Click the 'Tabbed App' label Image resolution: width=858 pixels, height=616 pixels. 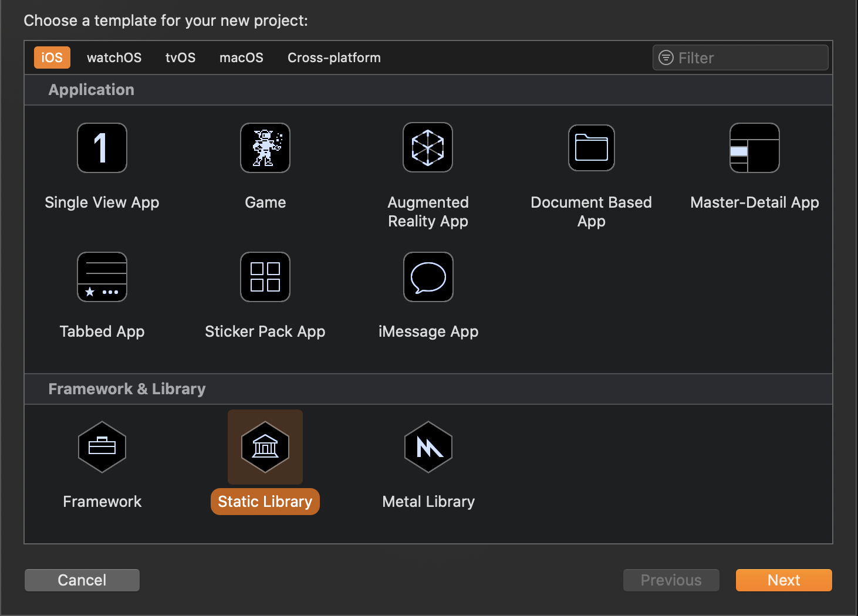(x=102, y=331)
